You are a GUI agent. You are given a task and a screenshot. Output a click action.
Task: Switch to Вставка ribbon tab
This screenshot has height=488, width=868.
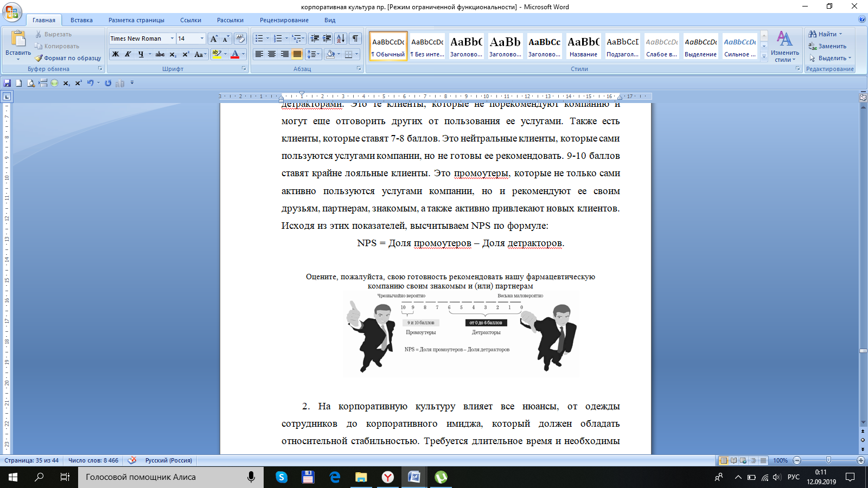(81, 20)
